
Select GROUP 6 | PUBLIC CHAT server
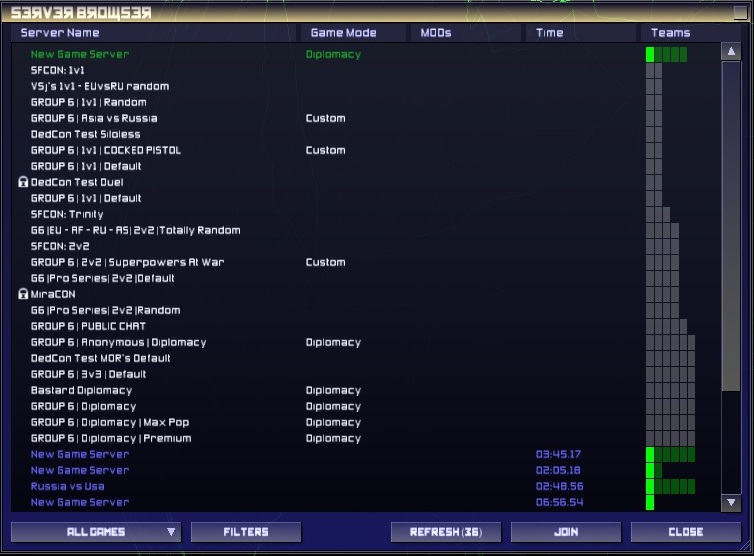click(88, 326)
